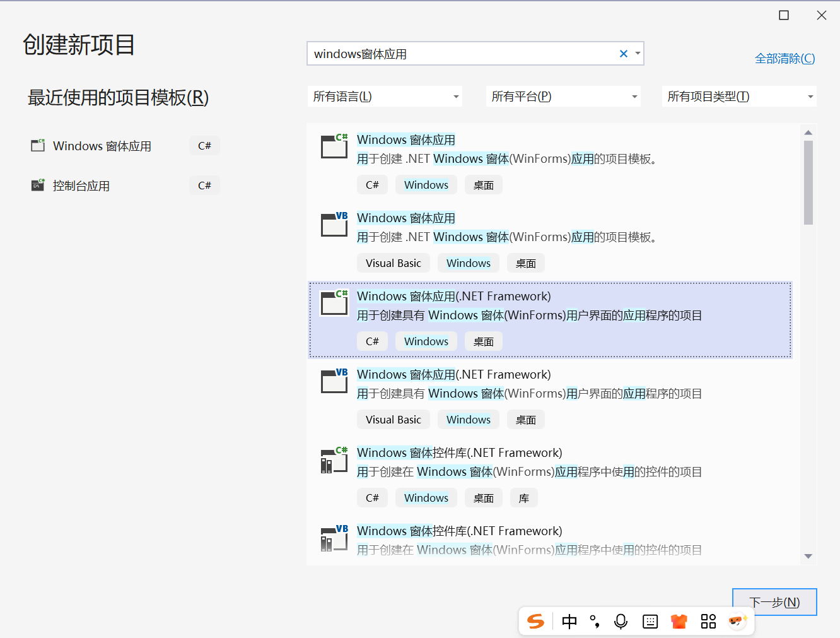Image resolution: width=840 pixels, height=638 pixels.
Task: Click C# badge beside recent 控制台应用
Action: point(204,186)
